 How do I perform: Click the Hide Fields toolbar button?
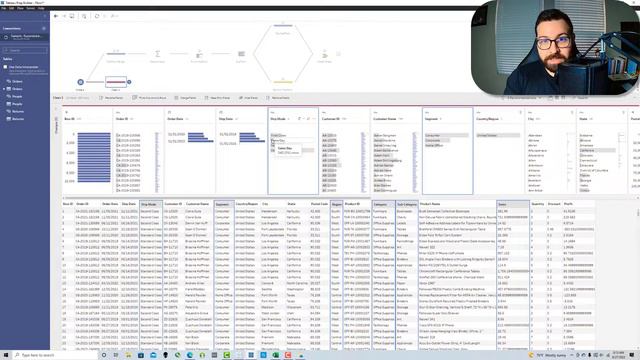248,98
